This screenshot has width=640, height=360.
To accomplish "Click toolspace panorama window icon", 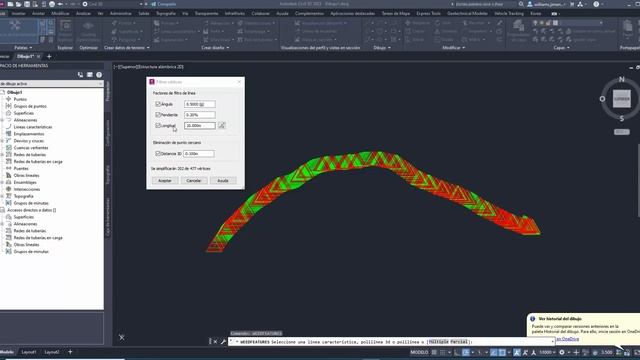I will click(x=89, y=75).
